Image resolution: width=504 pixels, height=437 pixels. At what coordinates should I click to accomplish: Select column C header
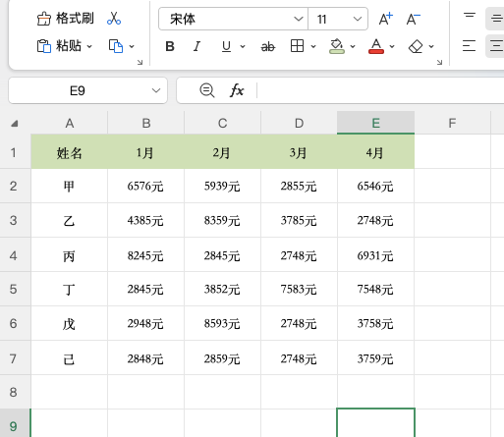coord(223,124)
